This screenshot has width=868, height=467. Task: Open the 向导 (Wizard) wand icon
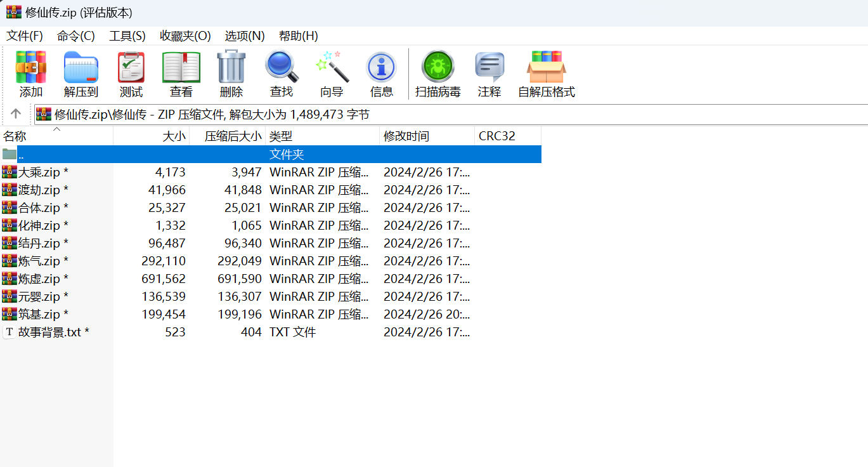332,67
